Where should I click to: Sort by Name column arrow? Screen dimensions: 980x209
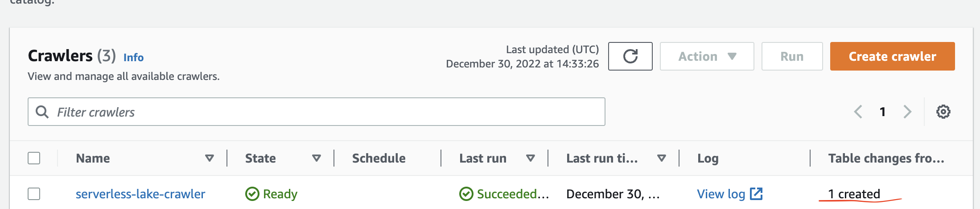pyautogui.click(x=209, y=158)
